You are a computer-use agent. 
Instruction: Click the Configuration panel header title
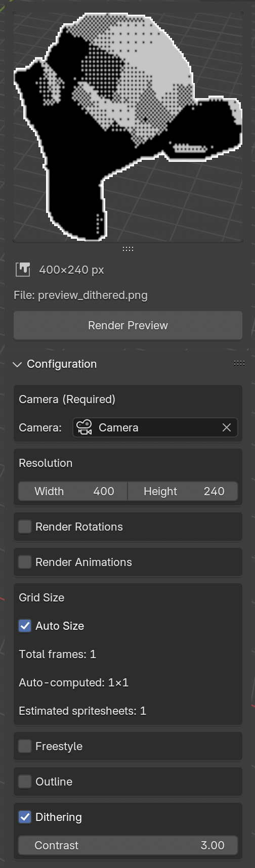pos(62,364)
